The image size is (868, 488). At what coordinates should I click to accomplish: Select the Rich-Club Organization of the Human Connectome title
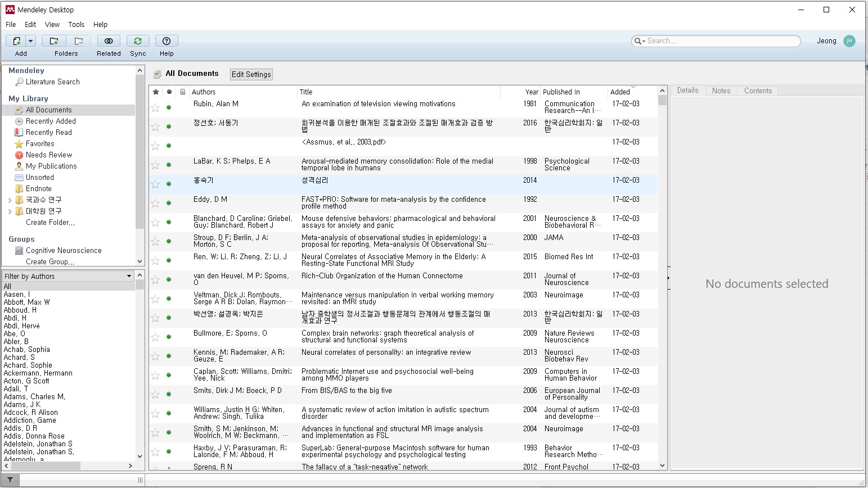(x=382, y=276)
